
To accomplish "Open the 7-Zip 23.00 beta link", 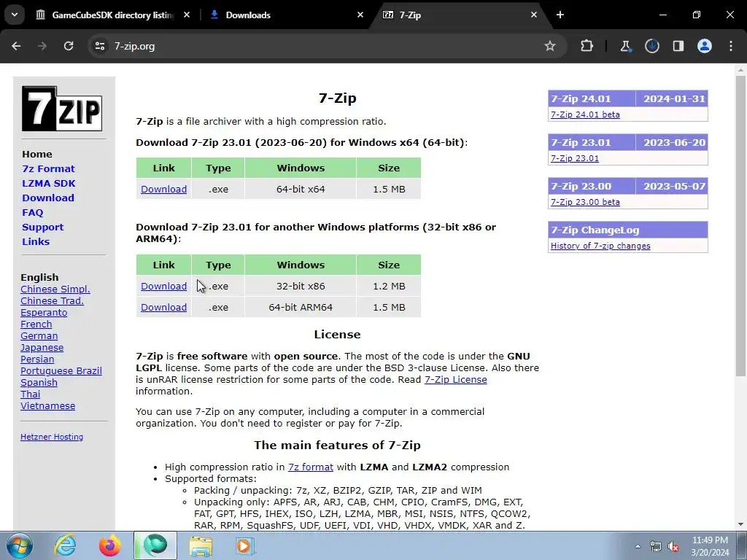I will point(585,202).
